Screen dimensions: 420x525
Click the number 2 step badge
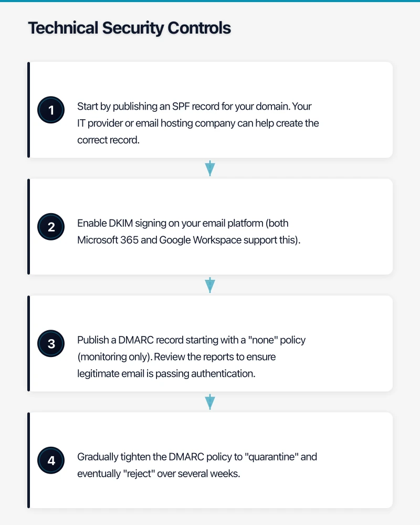51,227
